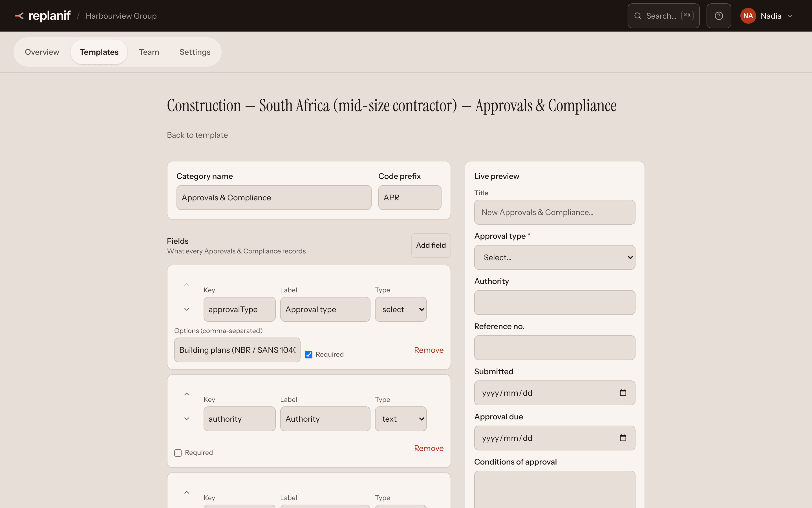Follow the Back to template link

tap(197, 135)
